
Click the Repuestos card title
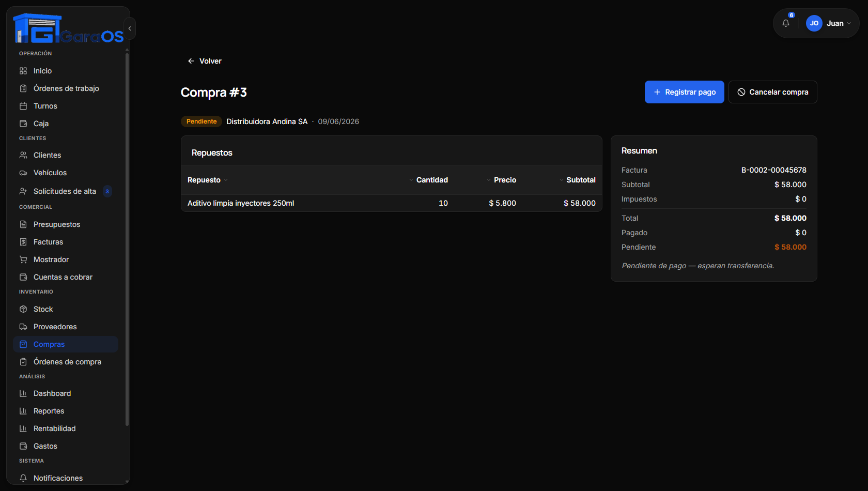(x=212, y=153)
